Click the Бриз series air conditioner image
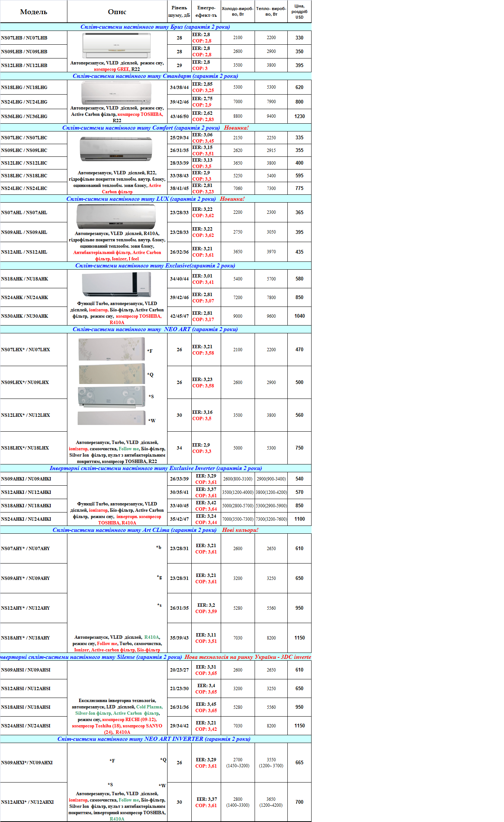This screenshot has height=822, width=504. tap(117, 45)
